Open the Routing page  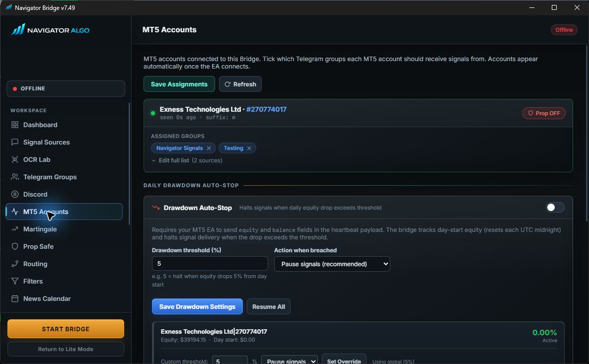point(35,264)
